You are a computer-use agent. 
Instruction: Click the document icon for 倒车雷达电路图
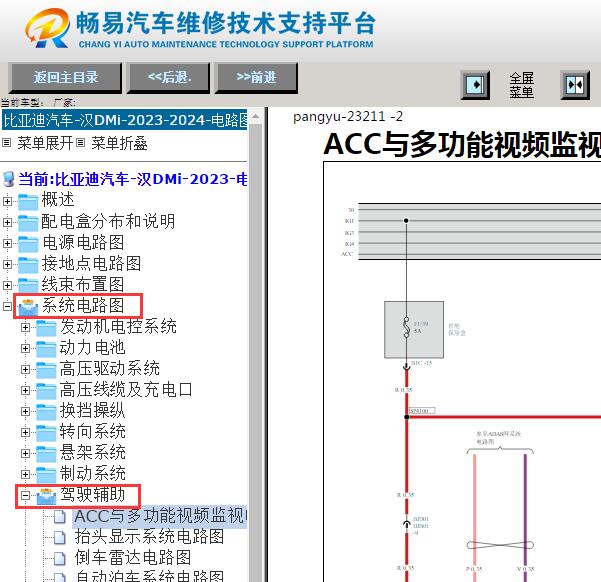(59, 559)
